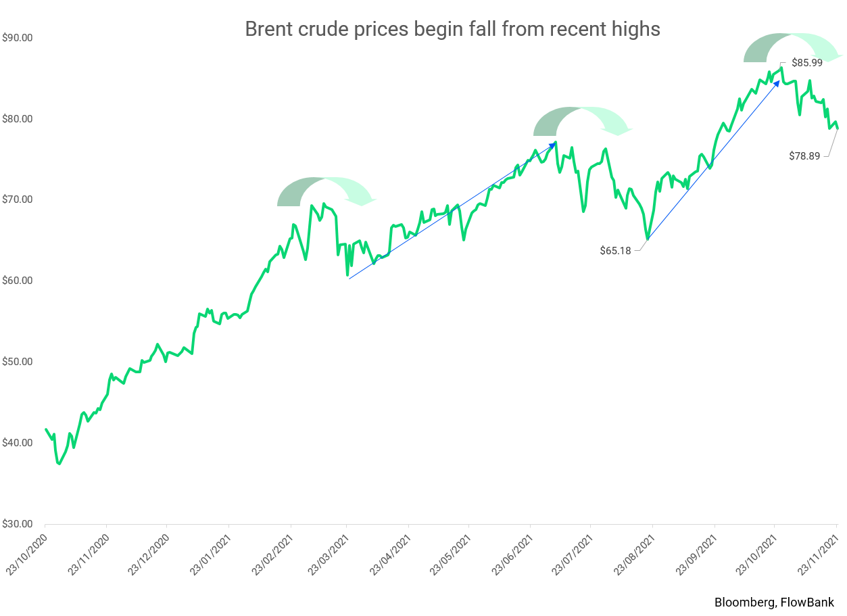Click the chart title about Brent crude prices
847x616 pixels.
452,29
